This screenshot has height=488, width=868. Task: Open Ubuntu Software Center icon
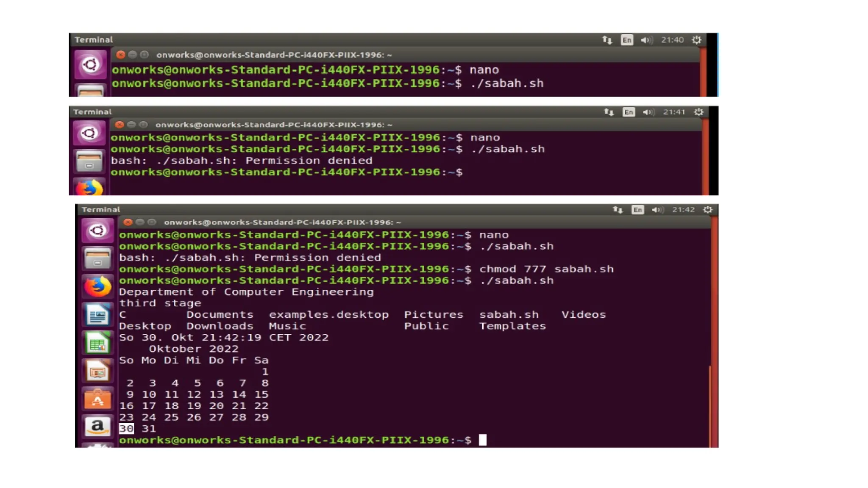tap(97, 399)
